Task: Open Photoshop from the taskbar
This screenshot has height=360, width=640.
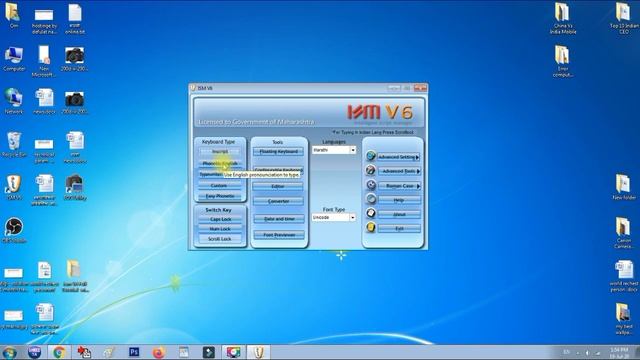Action: [134, 352]
